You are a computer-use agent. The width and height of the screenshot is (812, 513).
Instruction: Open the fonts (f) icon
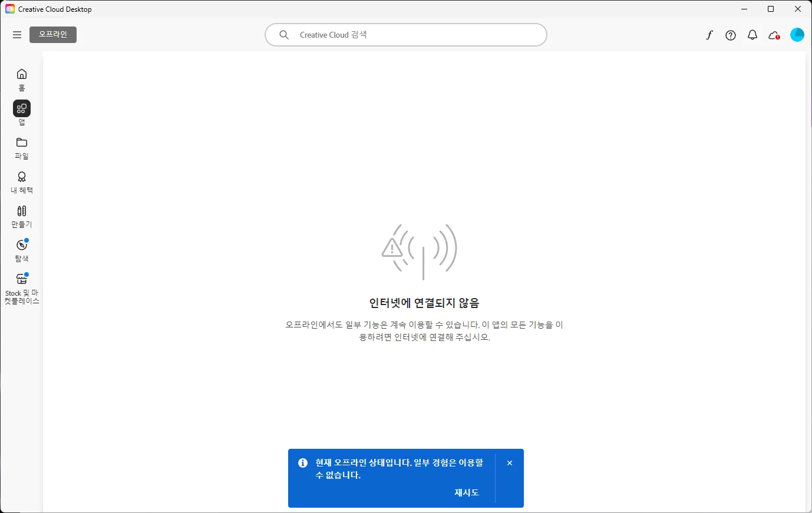tap(709, 35)
